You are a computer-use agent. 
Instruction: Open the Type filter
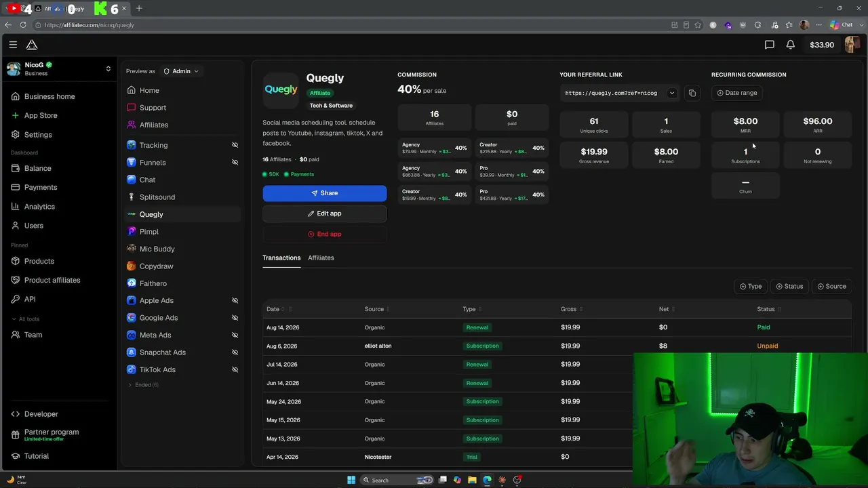[751, 287]
